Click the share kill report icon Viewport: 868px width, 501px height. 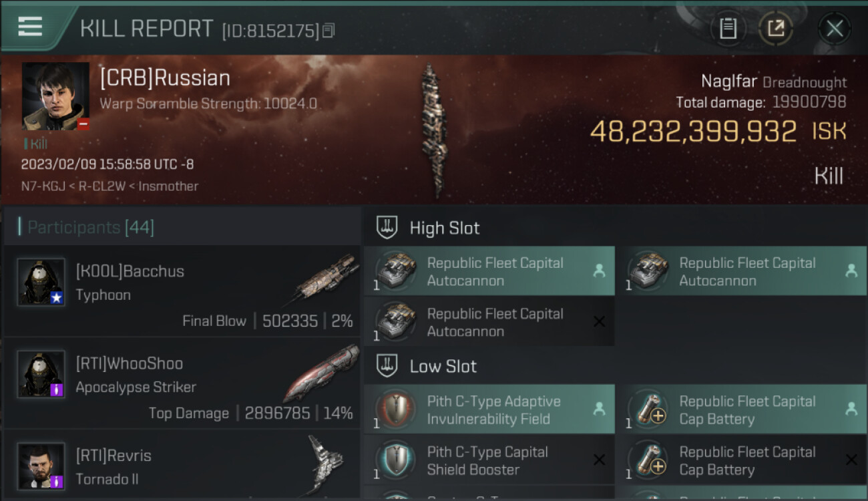pos(775,29)
